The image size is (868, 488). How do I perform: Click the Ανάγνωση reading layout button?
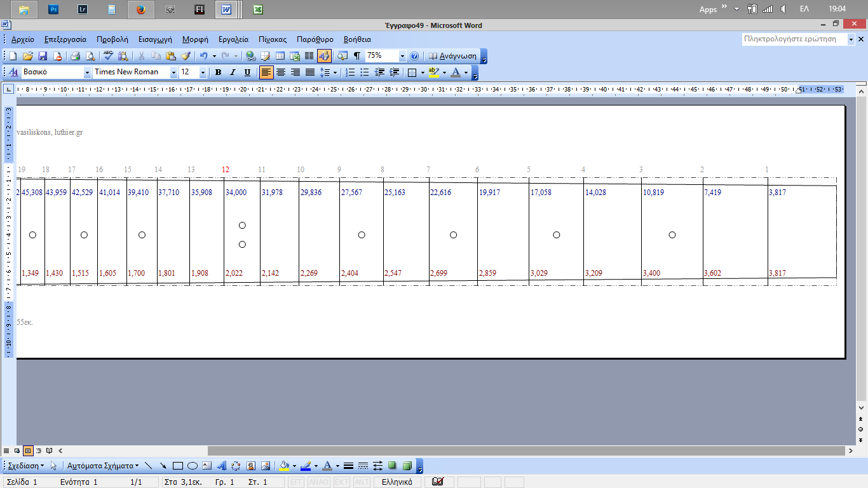click(x=452, y=56)
